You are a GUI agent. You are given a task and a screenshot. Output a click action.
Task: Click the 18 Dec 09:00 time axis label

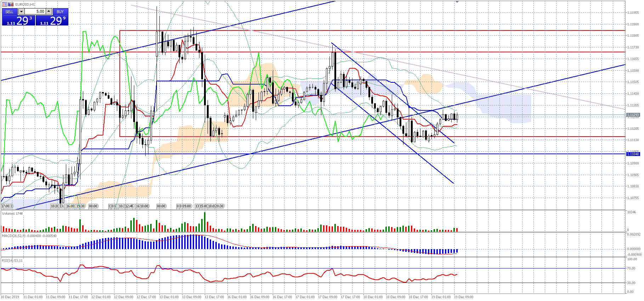pos(396,297)
